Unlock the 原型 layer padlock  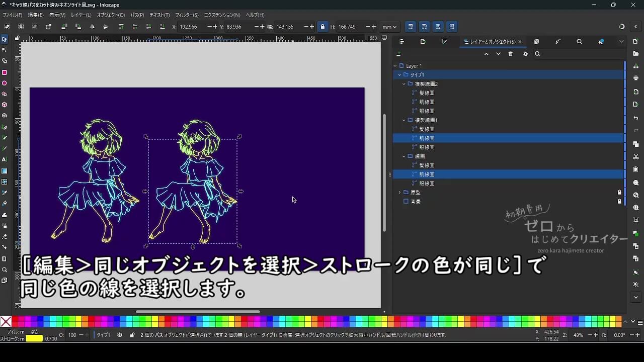(620, 192)
